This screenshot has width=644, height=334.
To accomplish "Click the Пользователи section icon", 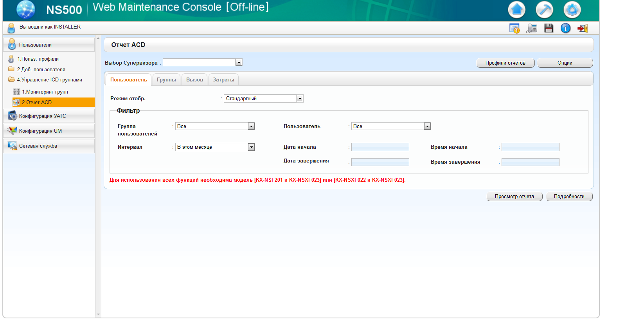I will pos(12,44).
